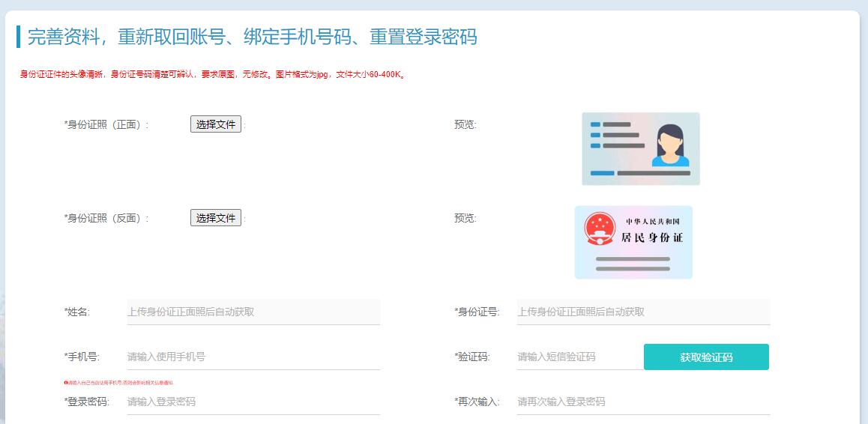Open the front-side ID card preview image
Viewport: 868px width, 424px height.
point(640,148)
